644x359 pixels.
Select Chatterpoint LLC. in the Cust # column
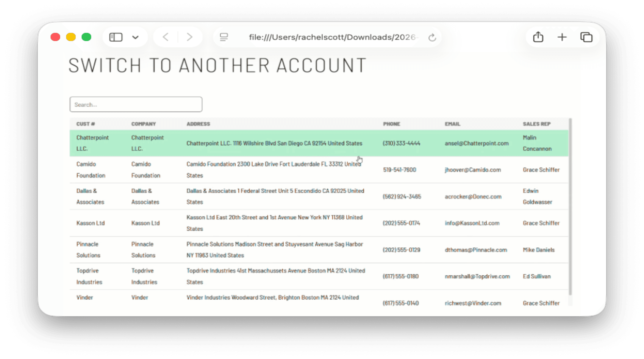tap(93, 143)
